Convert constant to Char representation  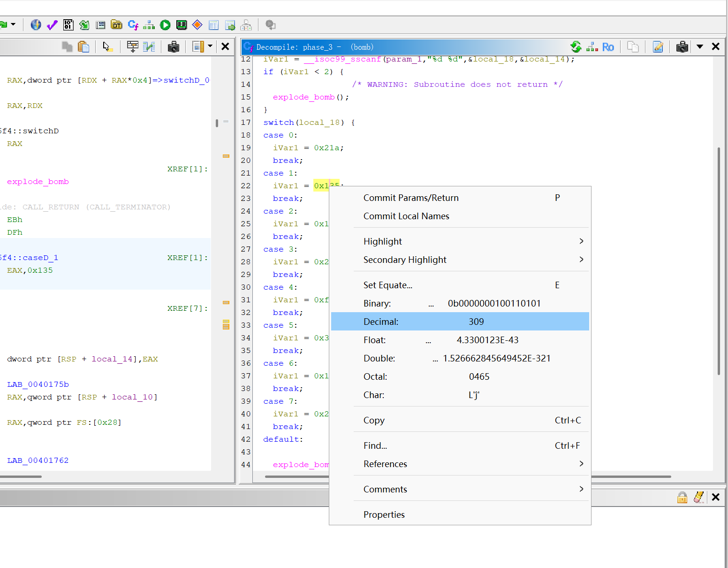click(x=460, y=395)
